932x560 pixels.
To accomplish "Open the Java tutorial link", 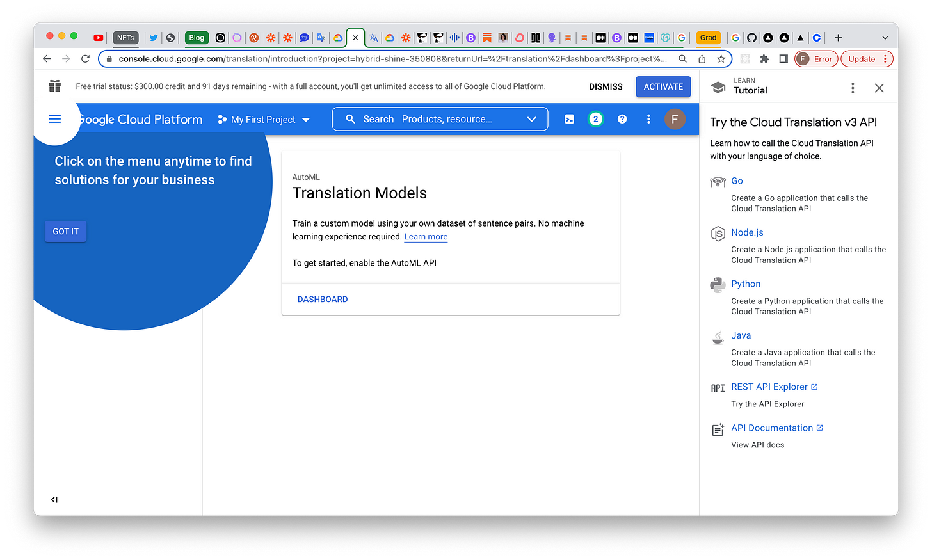I will [741, 336].
